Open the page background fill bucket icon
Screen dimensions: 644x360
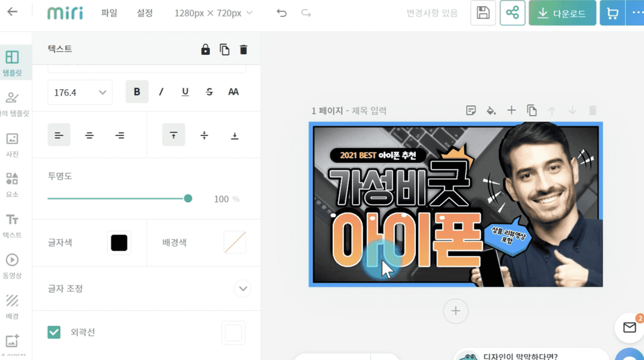coord(491,111)
